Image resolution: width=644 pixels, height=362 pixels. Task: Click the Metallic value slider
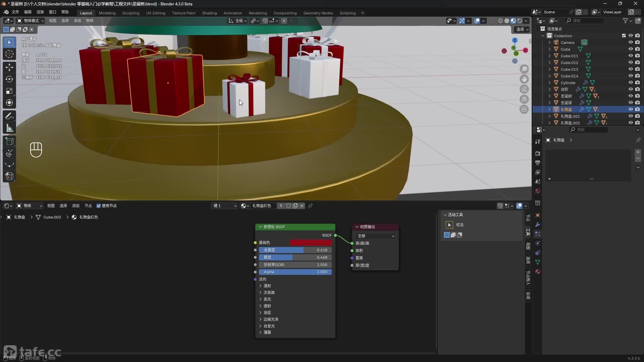click(x=295, y=250)
